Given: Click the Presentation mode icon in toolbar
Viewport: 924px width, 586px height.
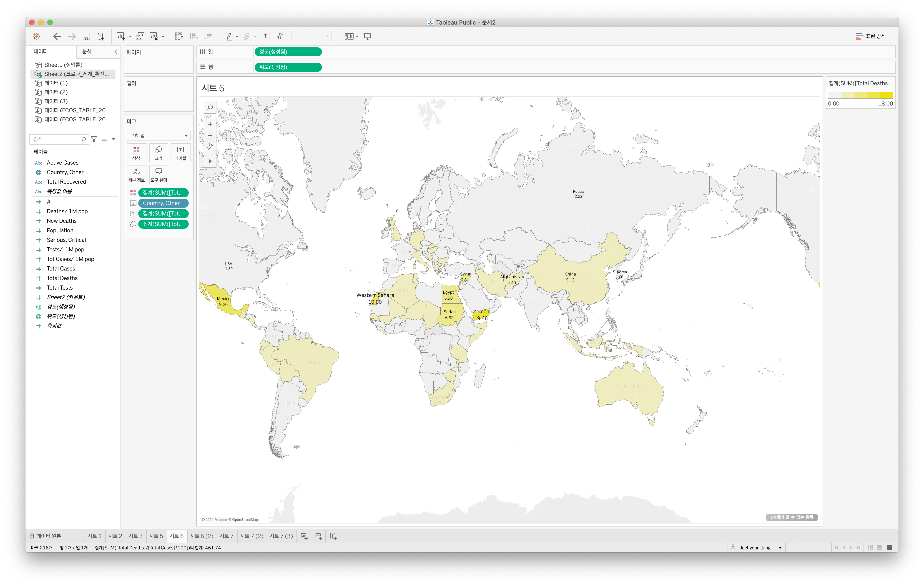Looking at the screenshot, I should tap(367, 36).
